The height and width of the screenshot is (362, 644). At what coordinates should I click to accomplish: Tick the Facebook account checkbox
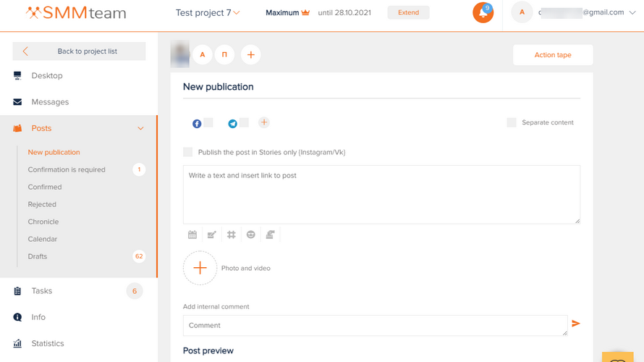(x=208, y=122)
